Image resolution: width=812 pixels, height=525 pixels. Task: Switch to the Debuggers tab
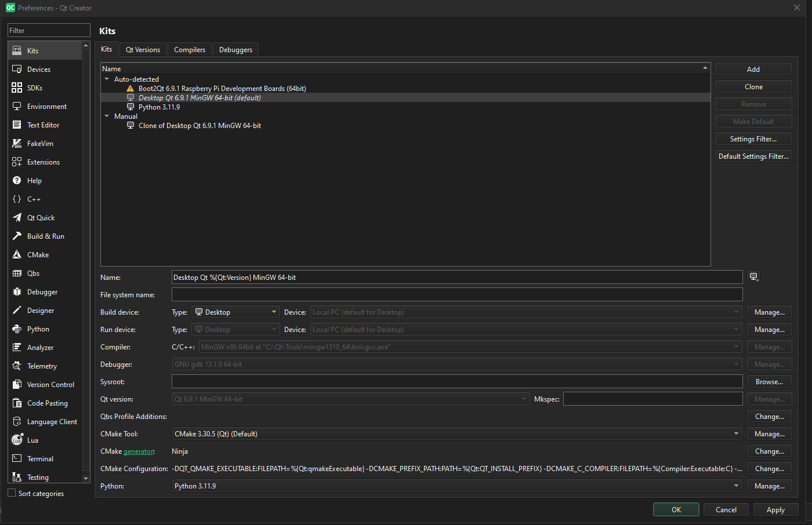click(235, 50)
